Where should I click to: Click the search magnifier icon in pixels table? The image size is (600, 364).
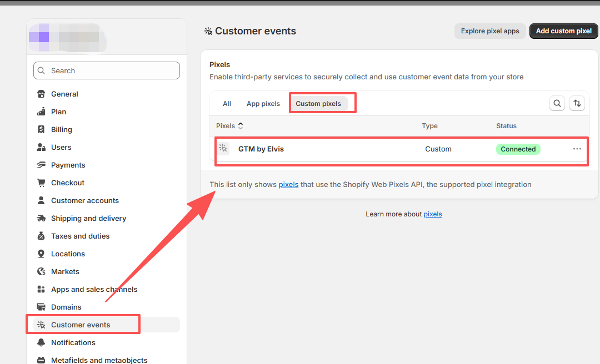coord(557,103)
